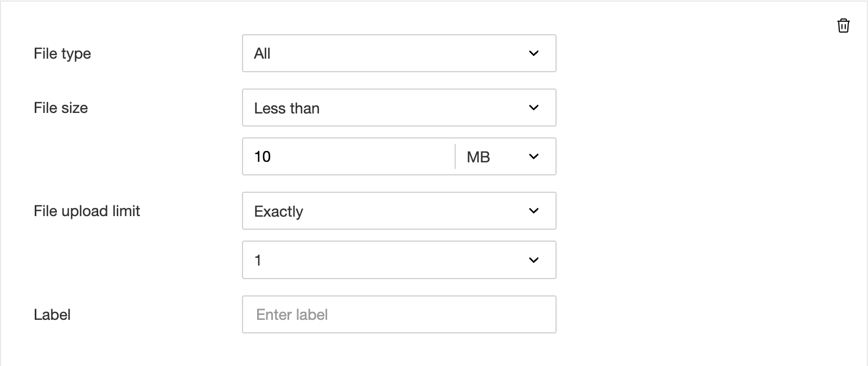This screenshot has width=868, height=366.
Task: Click the chevron arrow next to MB
Action: [x=534, y=156]
